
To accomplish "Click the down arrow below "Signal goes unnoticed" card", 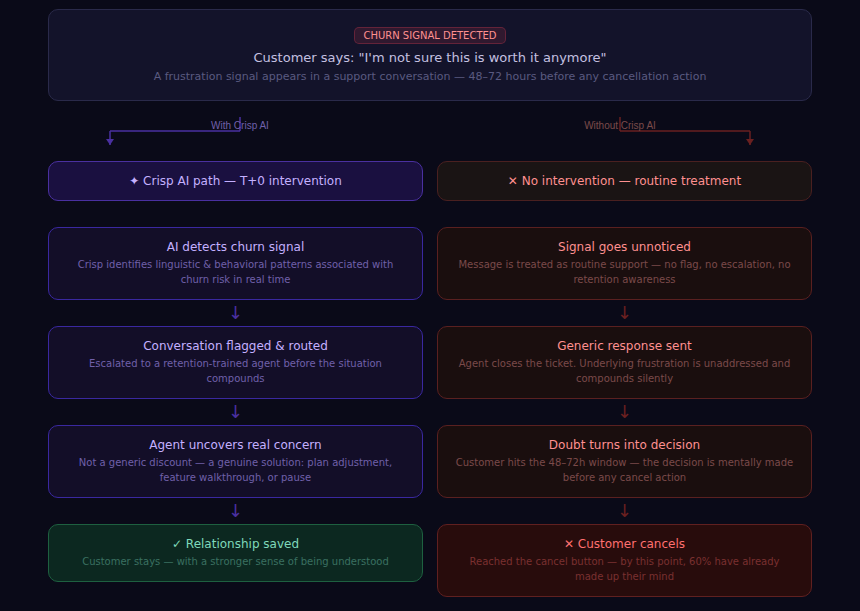I will (x=625, y=313).
